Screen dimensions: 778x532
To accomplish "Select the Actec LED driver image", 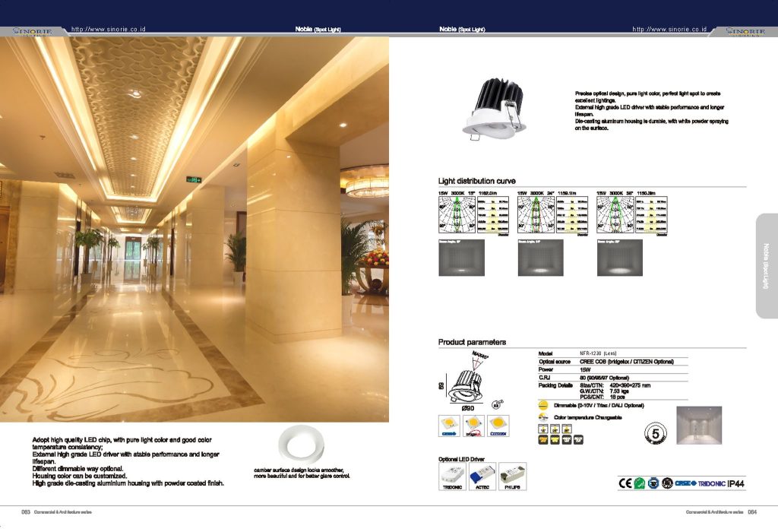I will tap(484, 476).
